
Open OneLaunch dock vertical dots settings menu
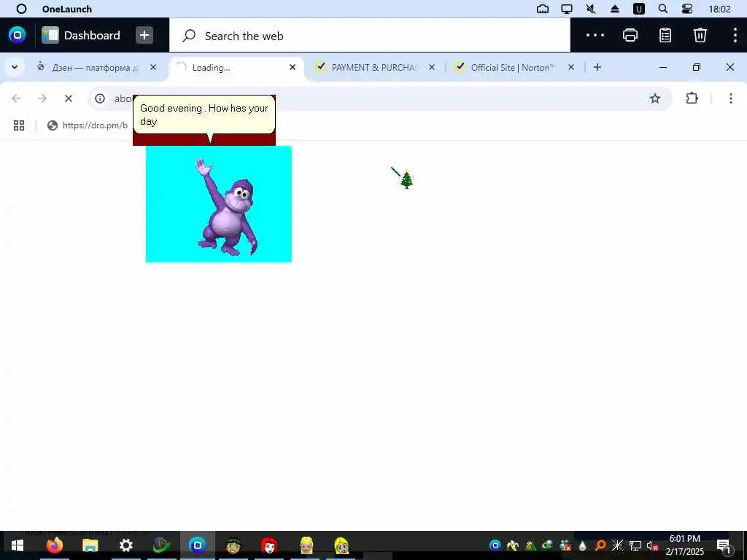(735, 35)
